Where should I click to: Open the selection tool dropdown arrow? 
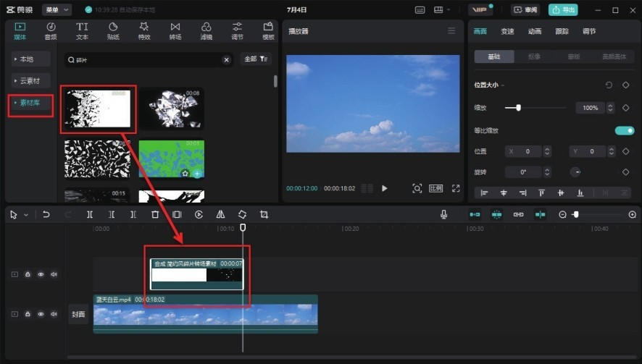click(26, 215)
